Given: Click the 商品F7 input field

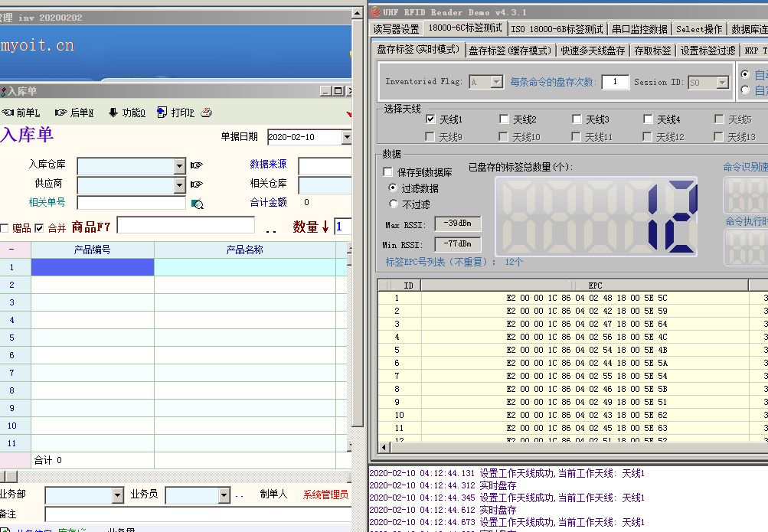Looking at the screenshot, I should tap(185, 225).
